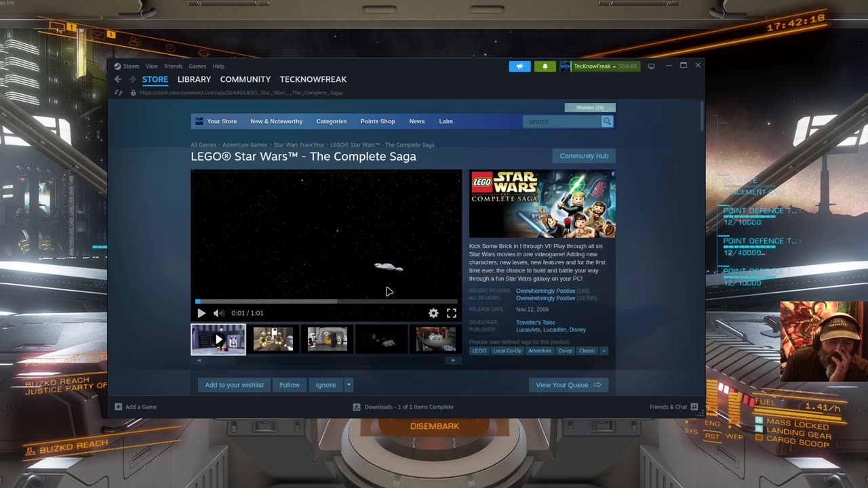The height and width of the screenshot is (488, 868).
Task: Click the TecKnowFreak account avatar
Action: [x=566, y=66]
